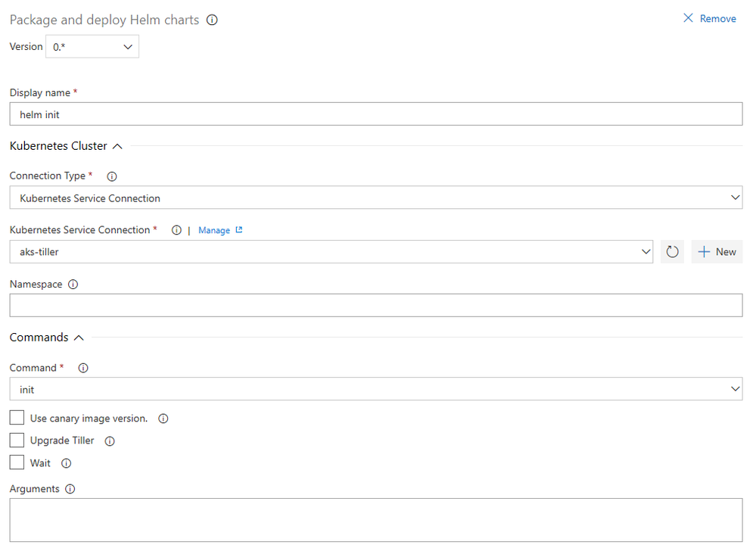756x551 pixels.
Task: Refresh the service connection list
Action: [672, 251]
